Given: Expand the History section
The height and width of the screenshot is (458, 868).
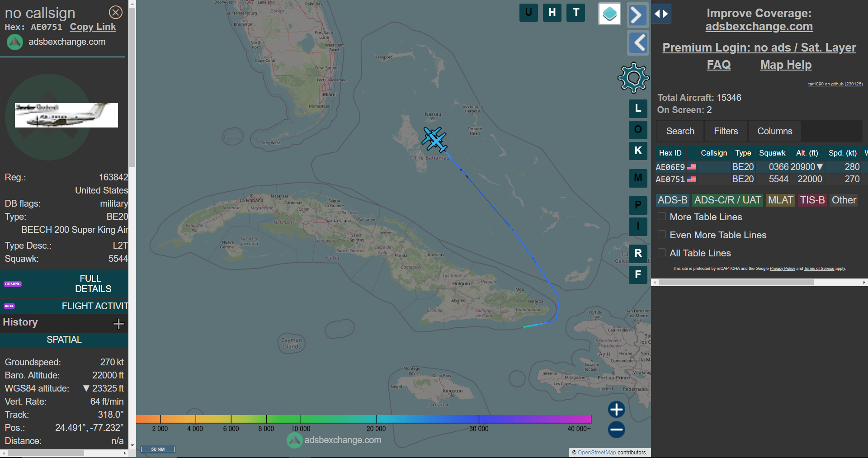Looking at the screenshot, I should click(x=118, y=323).
